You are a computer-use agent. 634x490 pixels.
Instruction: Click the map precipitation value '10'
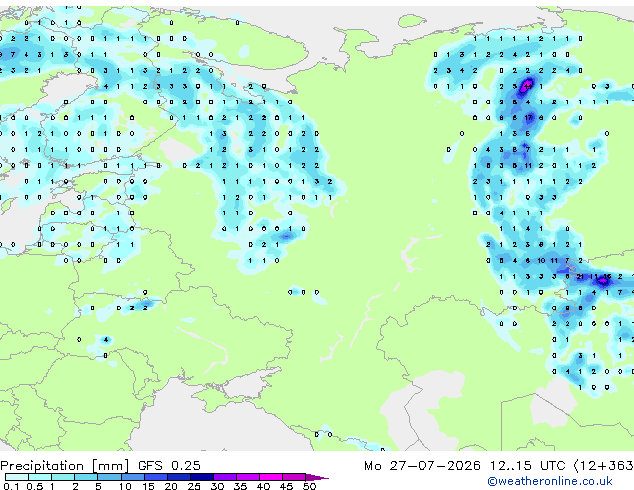click(x=541, y=261)
